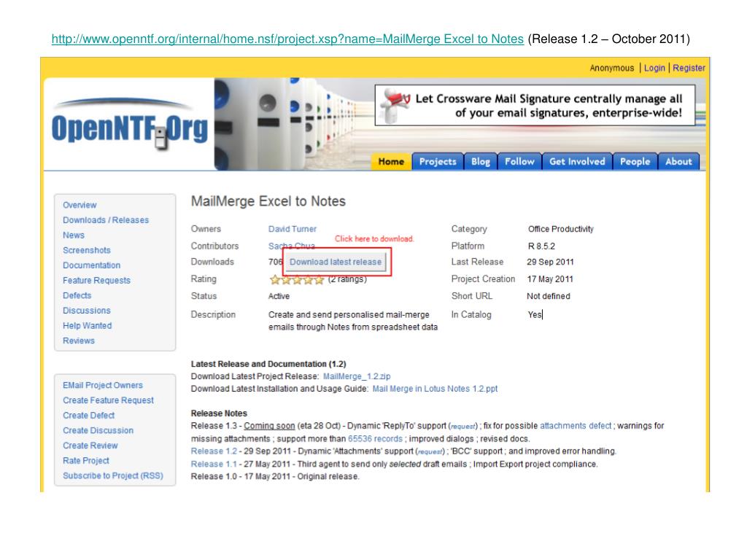The height and width of the screenshot is (560, 747).
Task: Click the Rate Project link
Action: (x=86, y=461)
